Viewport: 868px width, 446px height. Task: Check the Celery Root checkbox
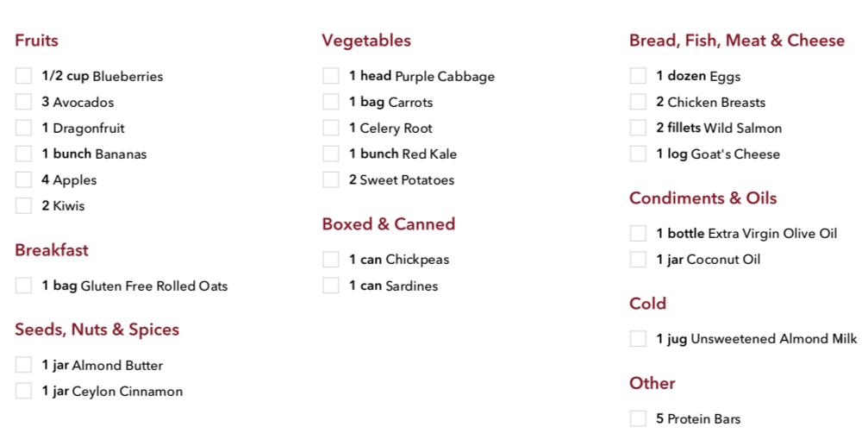pos(330,128)
